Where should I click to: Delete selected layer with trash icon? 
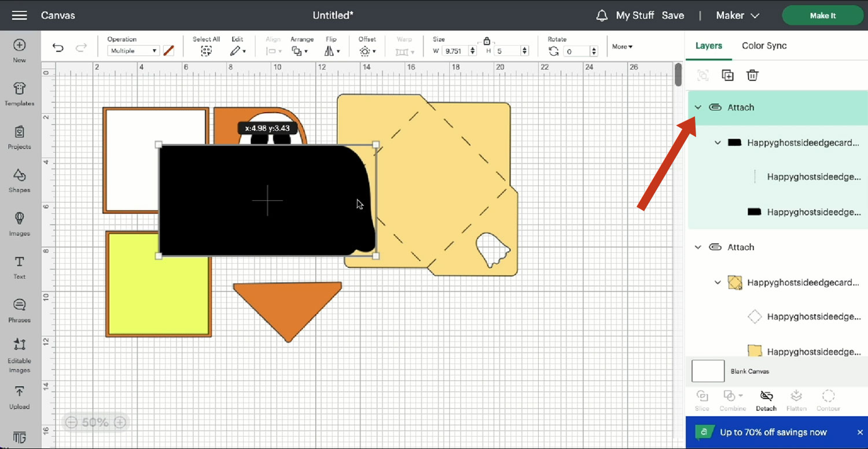(x=752, y=75)
